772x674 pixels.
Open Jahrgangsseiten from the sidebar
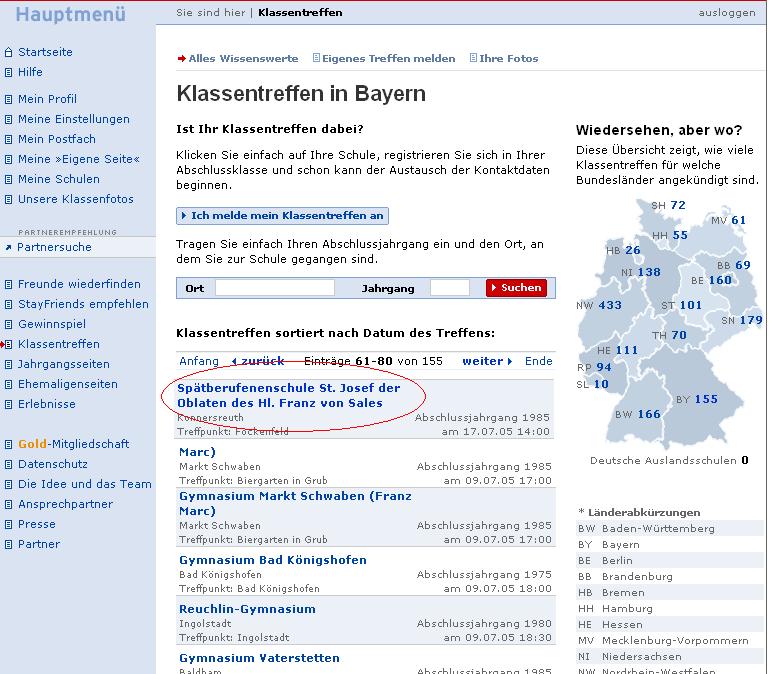(x=64, y=364)
